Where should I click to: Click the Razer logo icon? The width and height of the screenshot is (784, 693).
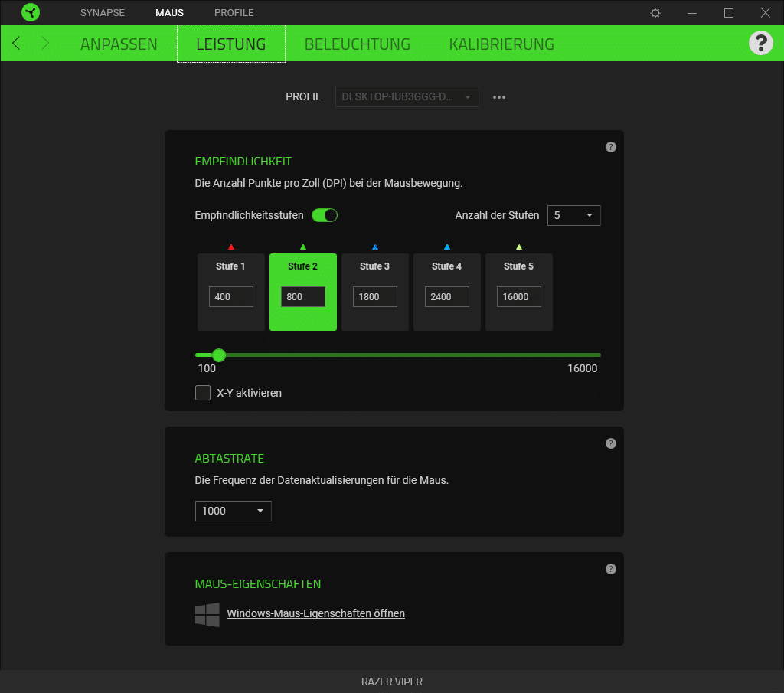tap(31, 12)
